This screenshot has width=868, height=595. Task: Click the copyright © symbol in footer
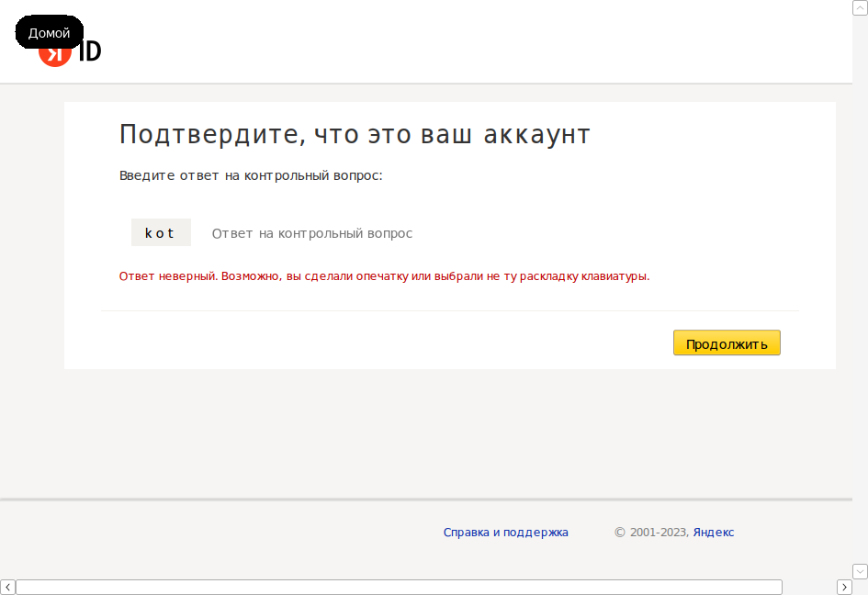tap(619, 533)
